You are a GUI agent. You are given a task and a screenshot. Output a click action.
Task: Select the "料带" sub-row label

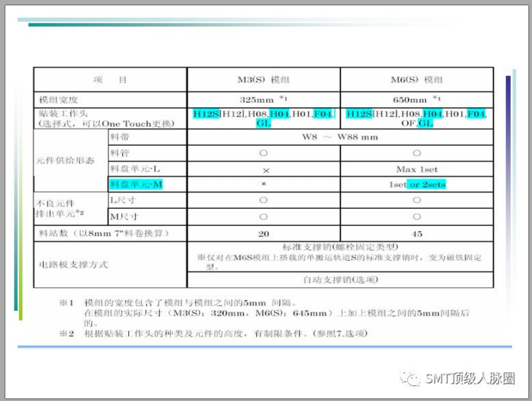click(120, 137)
